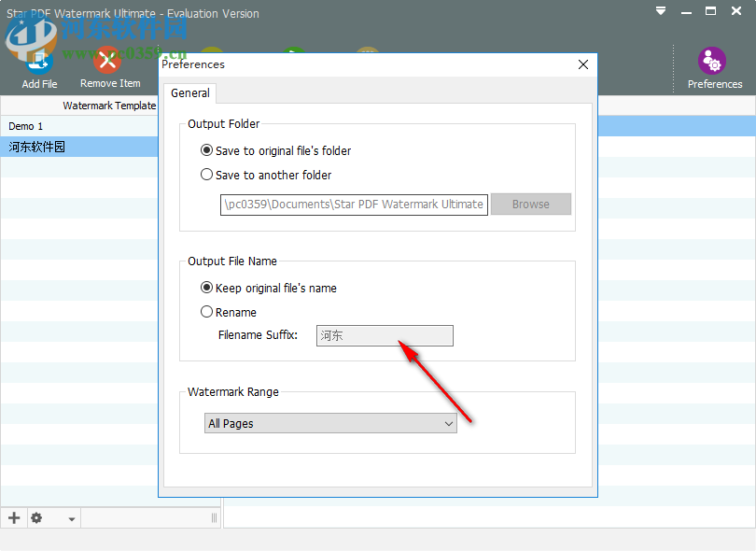Choose Keep original file's name
756x551 pixels.
point(206,288)
